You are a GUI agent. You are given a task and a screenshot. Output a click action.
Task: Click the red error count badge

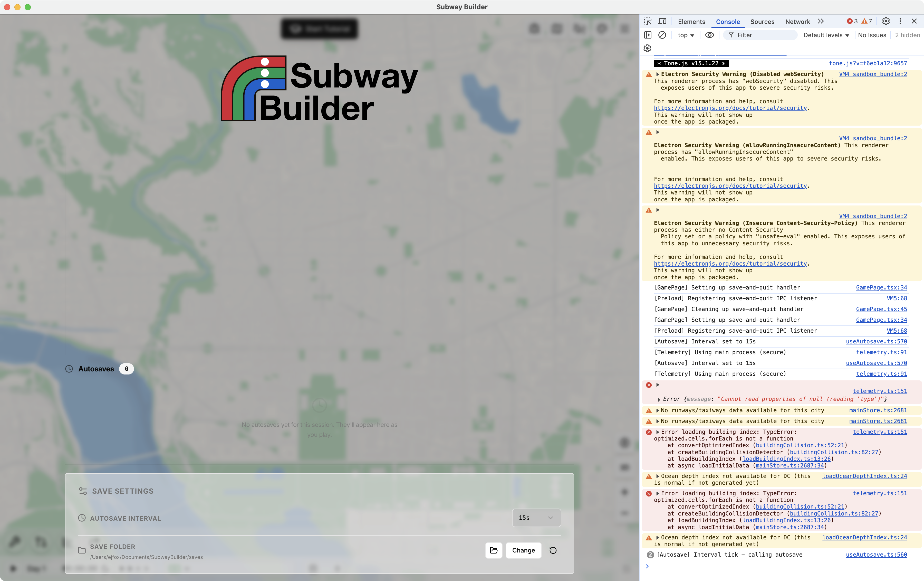(852, 22)
